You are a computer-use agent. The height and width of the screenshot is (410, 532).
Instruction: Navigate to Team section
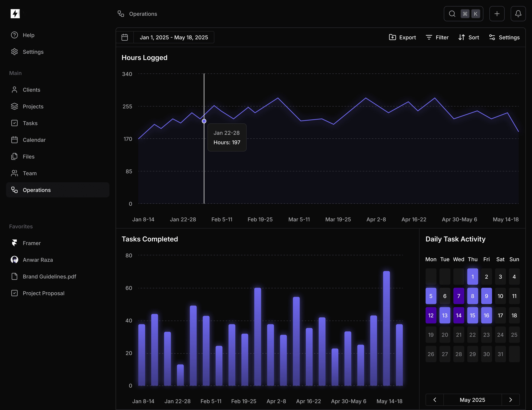point(30,173)
